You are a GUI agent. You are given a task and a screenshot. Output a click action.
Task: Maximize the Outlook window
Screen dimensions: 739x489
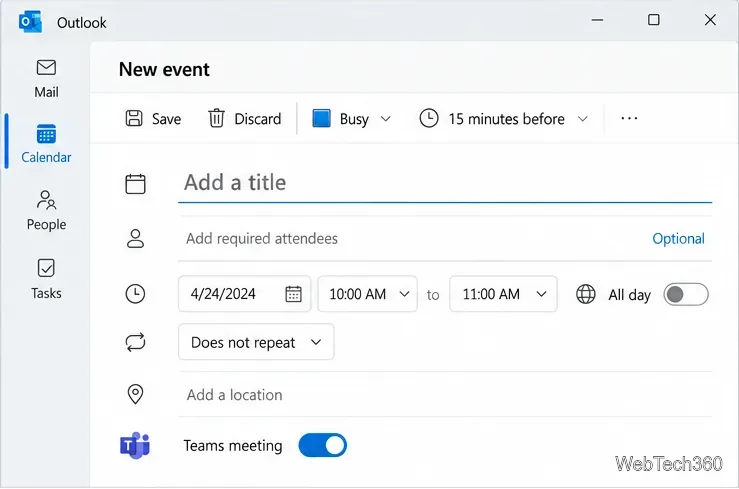(x=654, y=20)
